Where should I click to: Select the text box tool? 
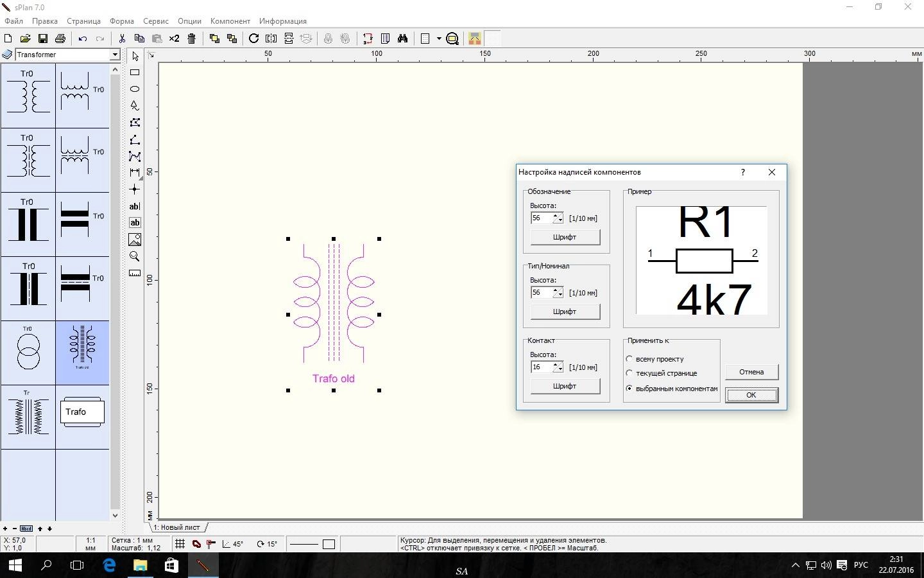pos(135,223)
